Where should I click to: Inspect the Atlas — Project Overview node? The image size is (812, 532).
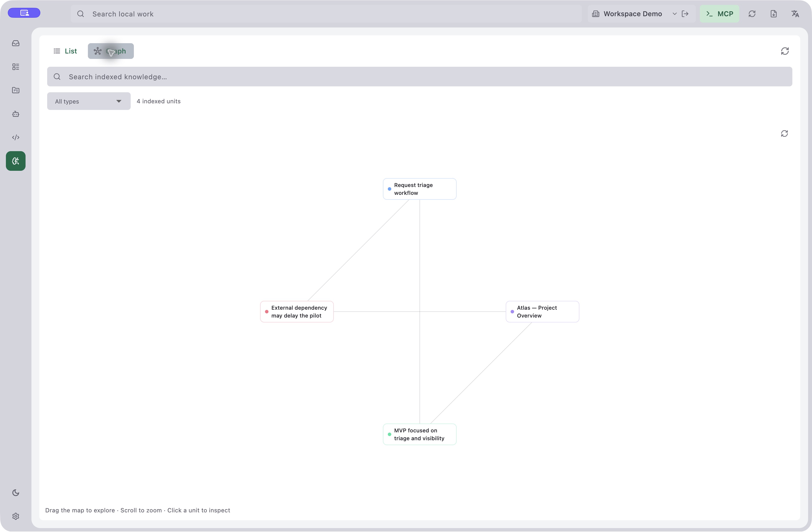tap(543, 312)
